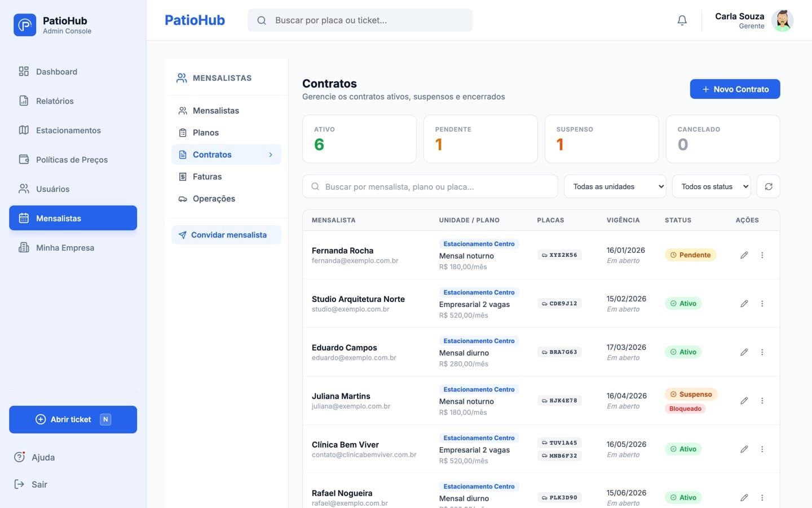Open Faturas in the submenu

(226, 177)
